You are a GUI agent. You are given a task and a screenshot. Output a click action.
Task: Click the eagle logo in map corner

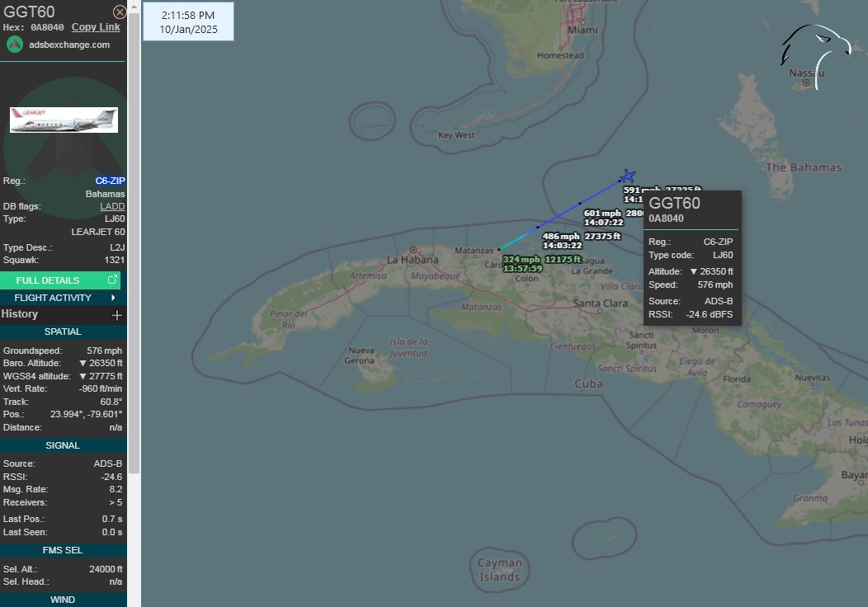[816, 55]
